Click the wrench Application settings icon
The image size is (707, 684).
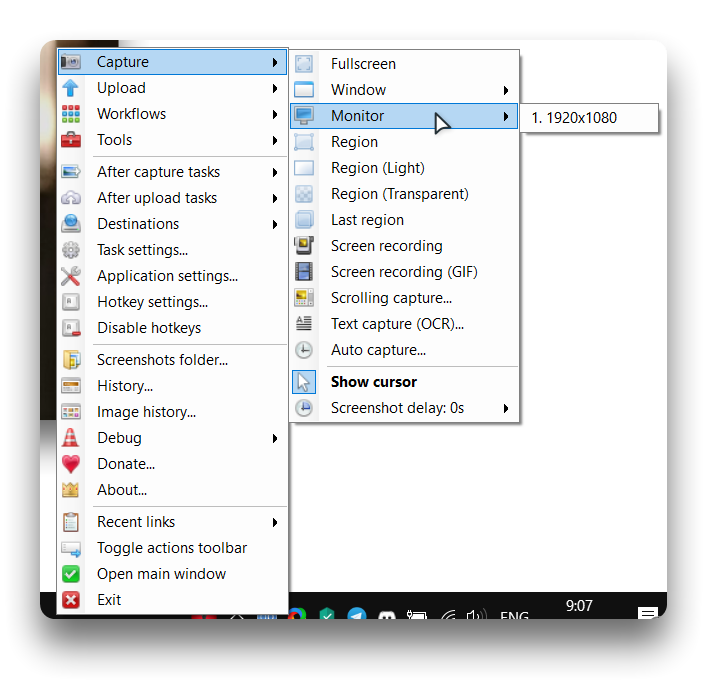tap(71, 276)
